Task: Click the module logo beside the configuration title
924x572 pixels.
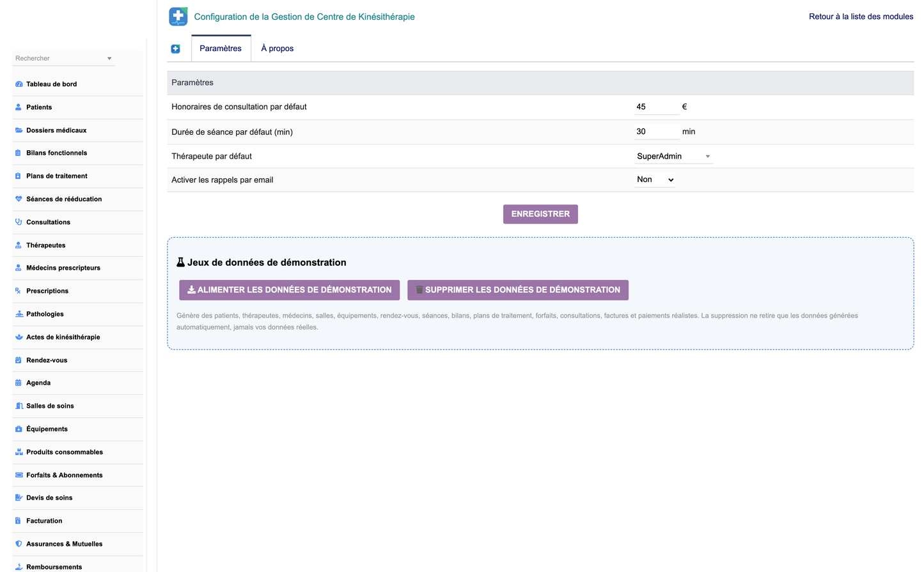Action: pos(178,17)
